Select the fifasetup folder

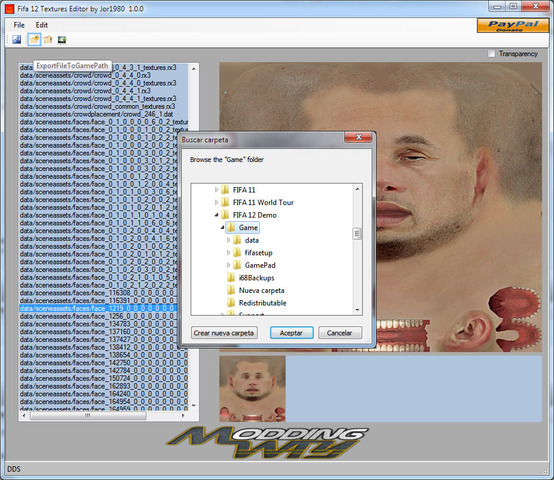click(258, 253)
